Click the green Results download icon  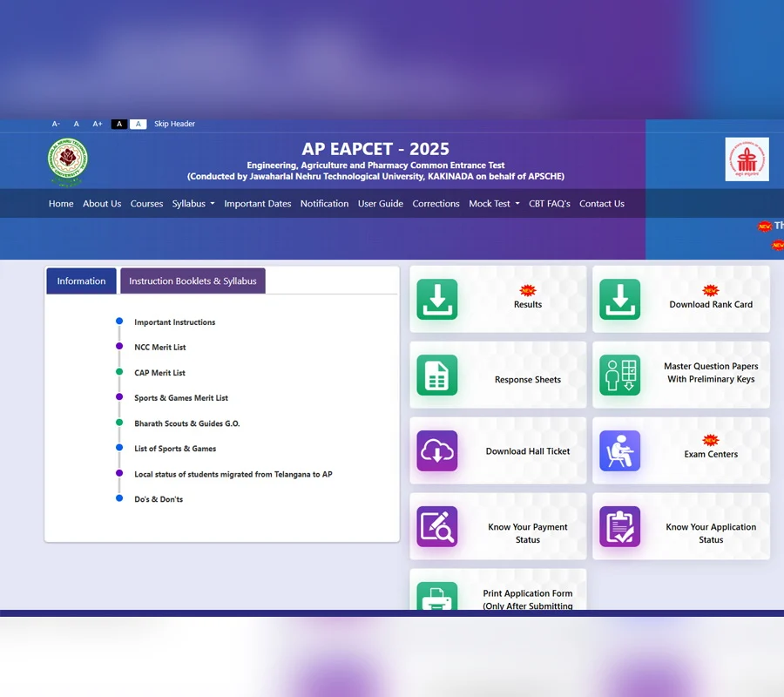(436, 300)
